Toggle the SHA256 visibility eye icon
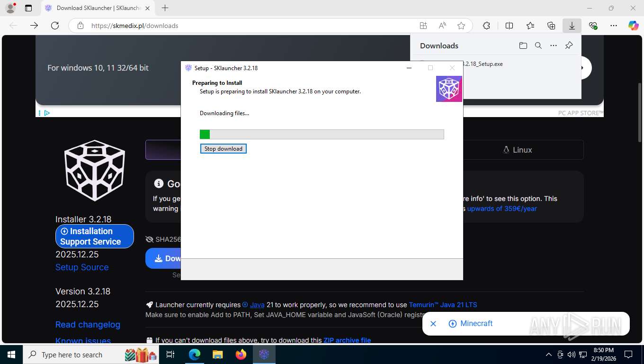The image size is (644, 364). pyautogui.click(x=150, y=239)
